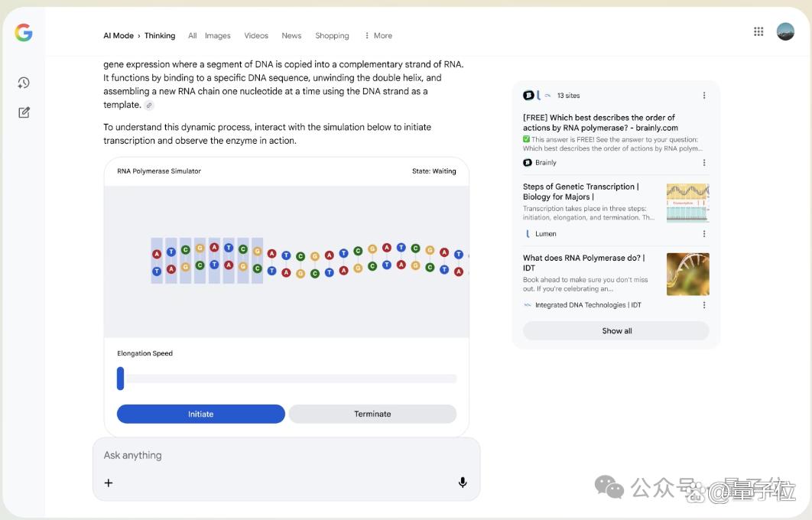Click the Google logo icon
This screenshot has height=520, width=812.
[x=23, y=33]
